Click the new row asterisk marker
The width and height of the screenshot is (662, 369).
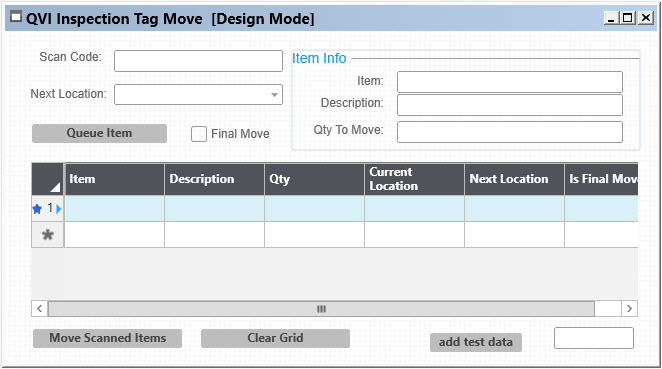click(x=48, y=235)
